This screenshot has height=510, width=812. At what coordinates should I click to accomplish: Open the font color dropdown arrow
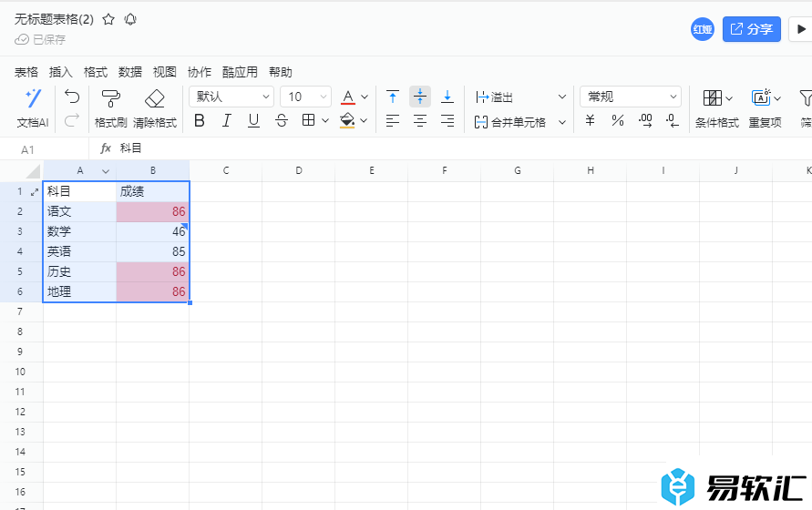[x=365, y=97]
